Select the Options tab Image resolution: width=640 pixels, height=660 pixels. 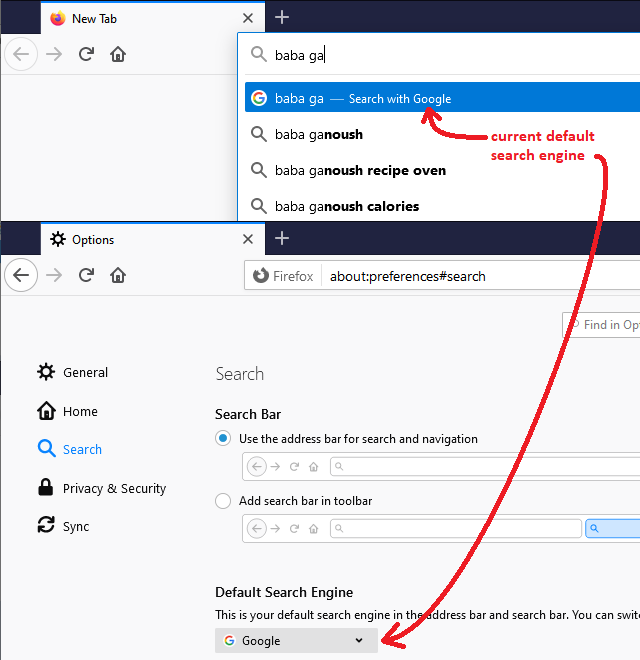pyautogui.click(x=153, y=239)
